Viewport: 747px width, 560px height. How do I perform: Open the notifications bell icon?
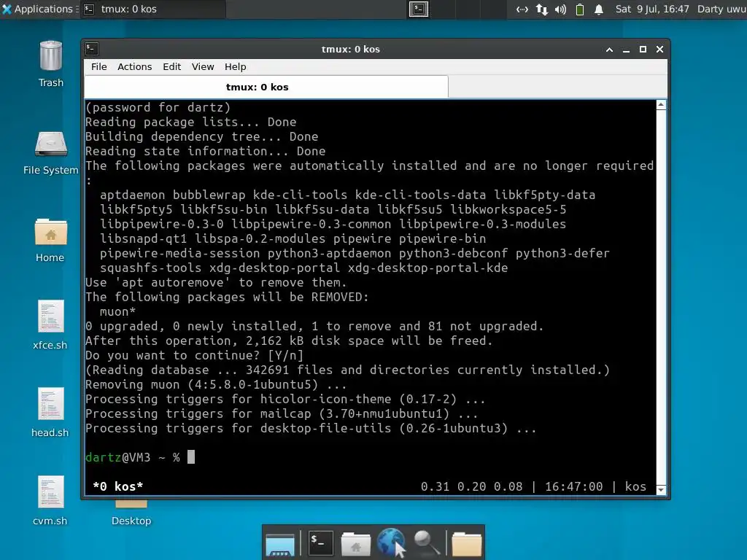(x=599, y=9)
